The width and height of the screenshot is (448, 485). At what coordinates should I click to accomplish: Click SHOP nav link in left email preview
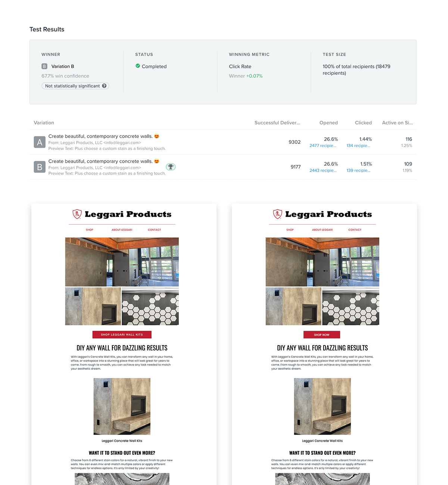point(90,230)
